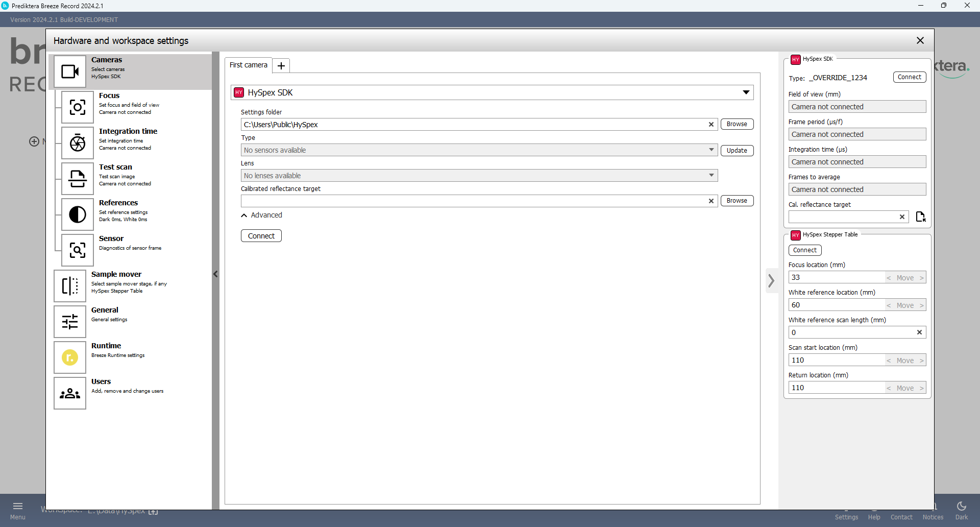Screen dimensions: 980x527
Task: Open the Runtime settings icon
Action: click(x=70, y=357)
